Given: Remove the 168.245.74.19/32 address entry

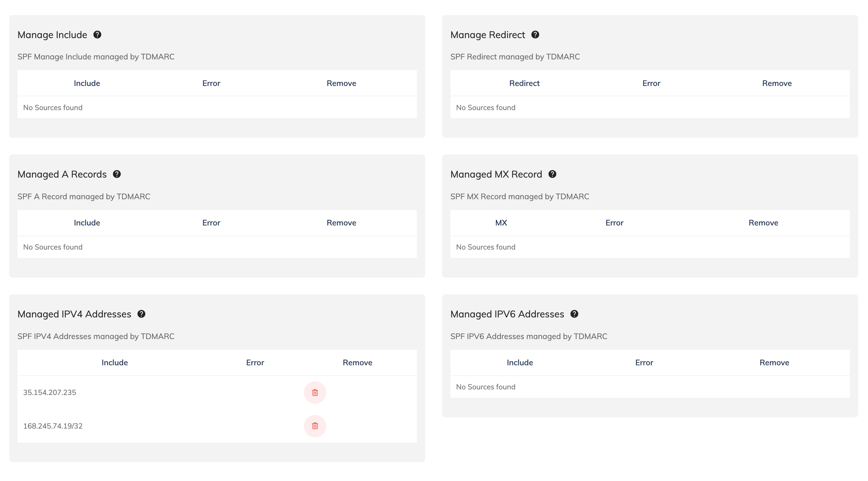Looking at the screenshot, I should (315, 426).
